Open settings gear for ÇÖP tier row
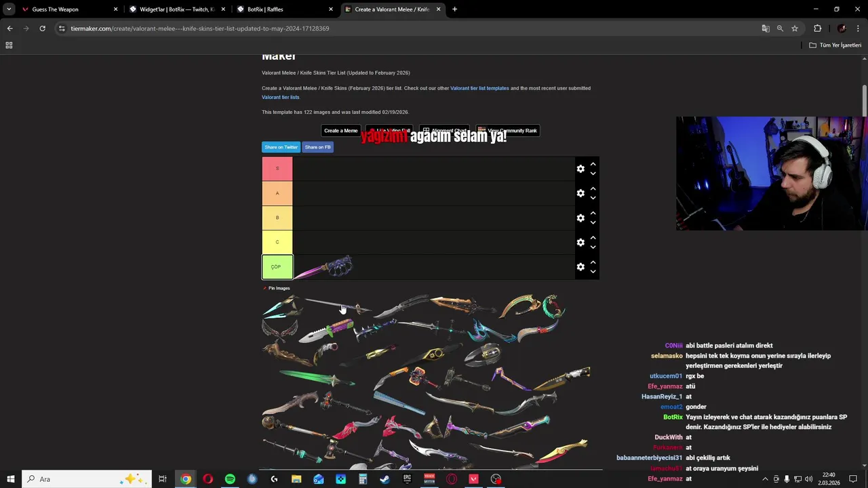Screen dimensions: 868x488 coord(580,266)
